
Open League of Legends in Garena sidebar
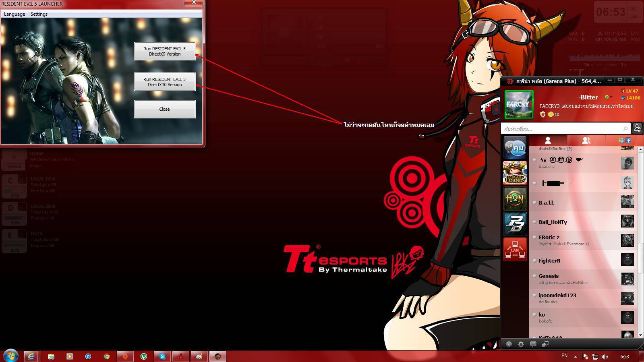coord(515,173)
